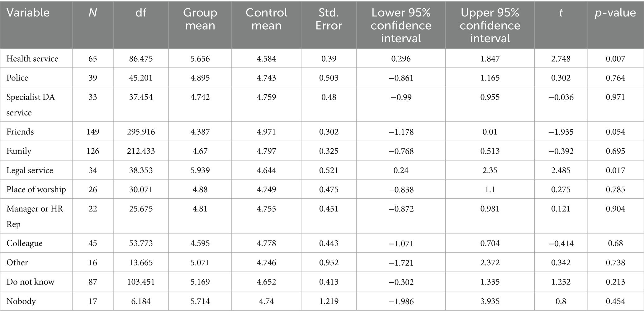Click the Std. Error column header
The height and width of the screenshot is (316, 644).
pyautogui.click(x=329, y=19)
